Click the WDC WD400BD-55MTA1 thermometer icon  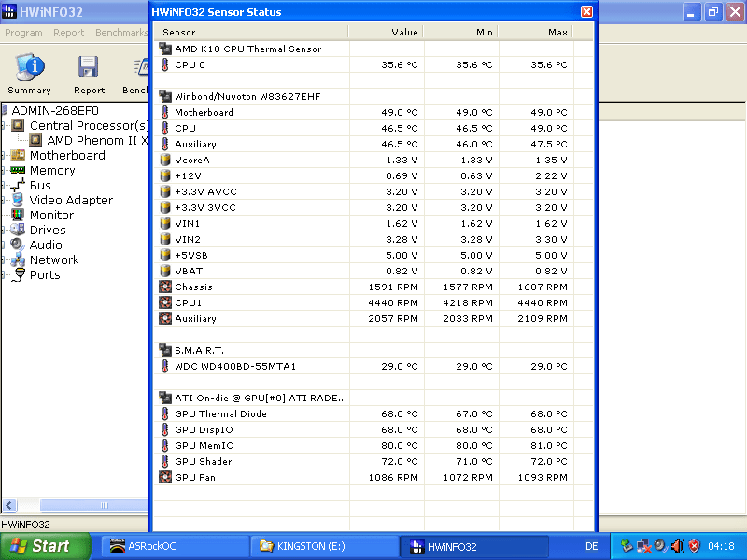point(165,366)
